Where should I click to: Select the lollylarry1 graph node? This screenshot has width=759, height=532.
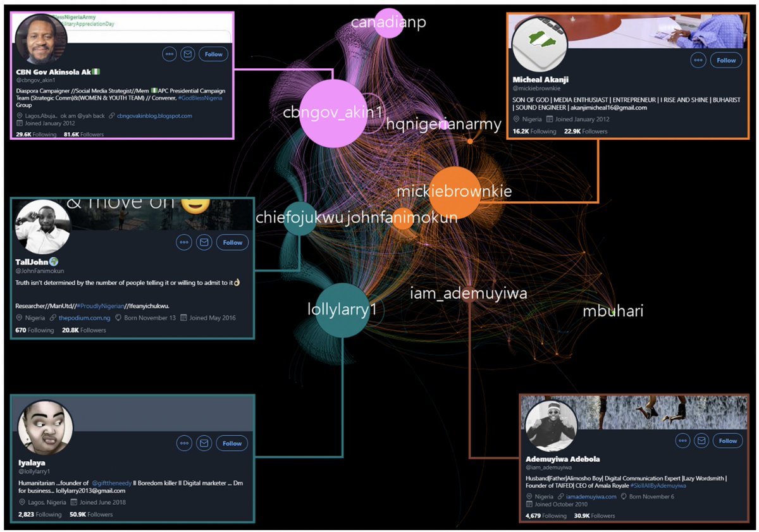(342, 310)
